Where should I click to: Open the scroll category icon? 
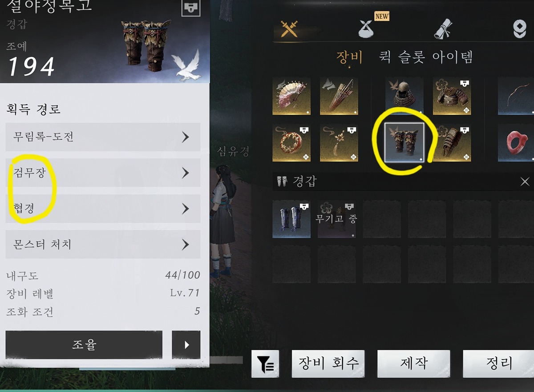tap(443, 28)
